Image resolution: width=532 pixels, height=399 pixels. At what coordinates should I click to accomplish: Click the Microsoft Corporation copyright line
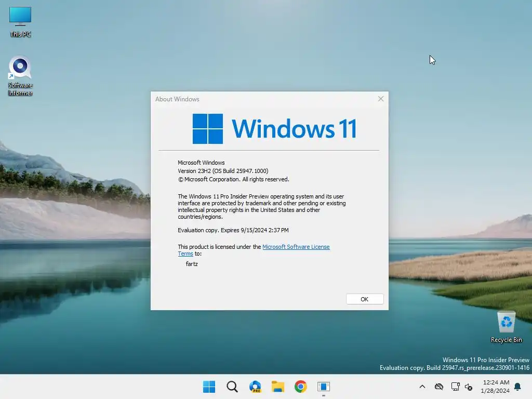[233, 179]
